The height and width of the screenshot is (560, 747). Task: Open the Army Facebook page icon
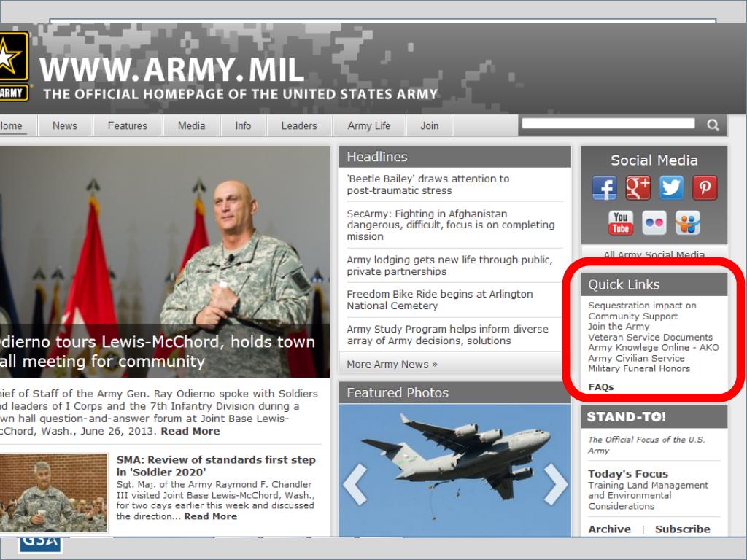604,187
